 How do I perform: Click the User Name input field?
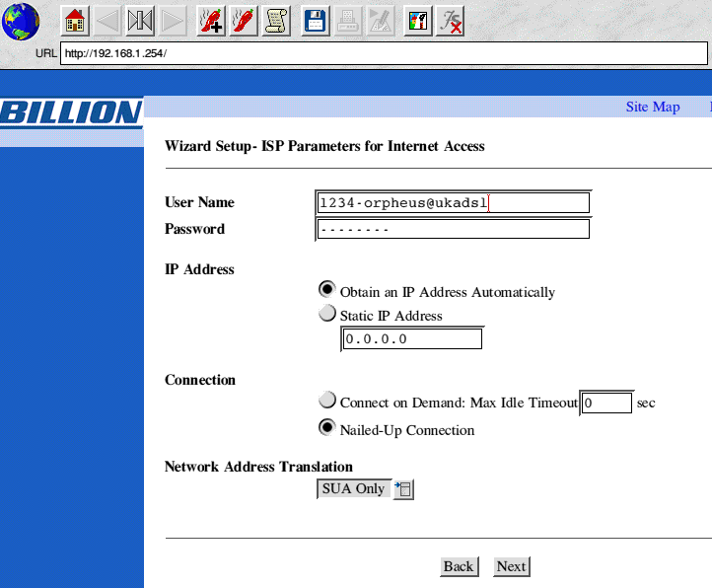452,202
